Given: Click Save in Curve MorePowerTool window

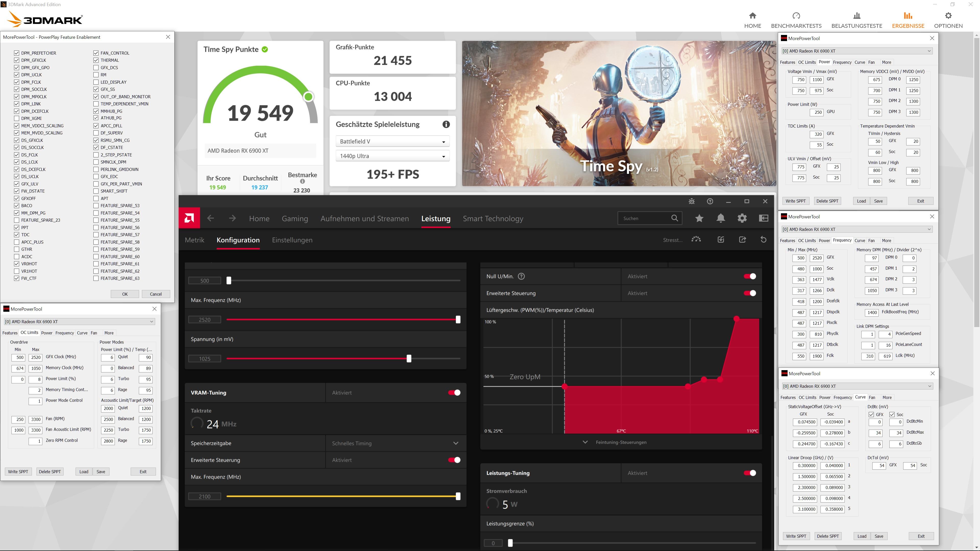Looking at the screenshot, I should (879, 536).
